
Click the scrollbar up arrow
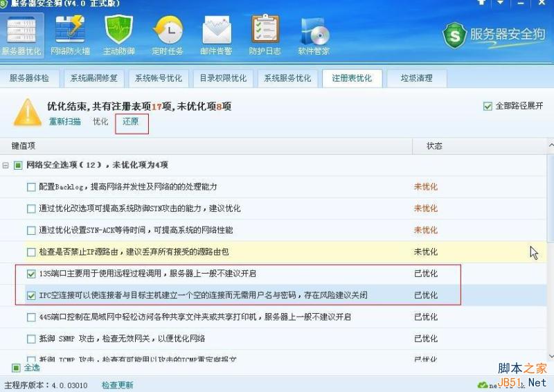[x=551, y=145]
